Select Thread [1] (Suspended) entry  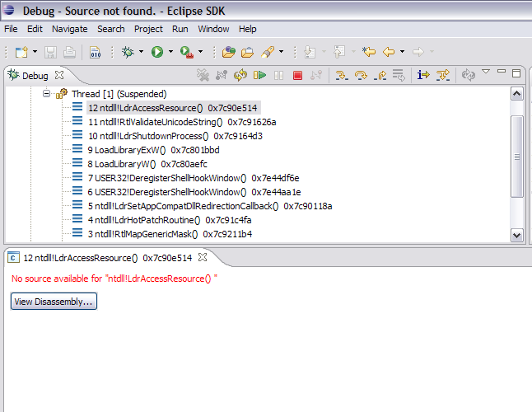(119, 94)
